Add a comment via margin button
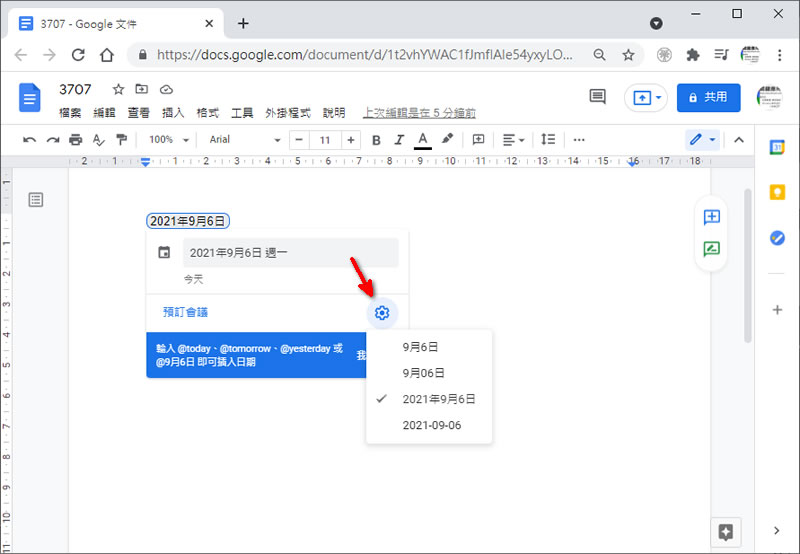This screenshot has width=800, height=554. [x=711, y=217]
